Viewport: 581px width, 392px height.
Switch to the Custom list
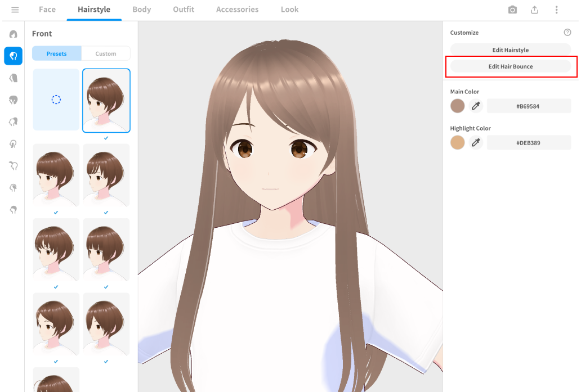pos(106,53)
